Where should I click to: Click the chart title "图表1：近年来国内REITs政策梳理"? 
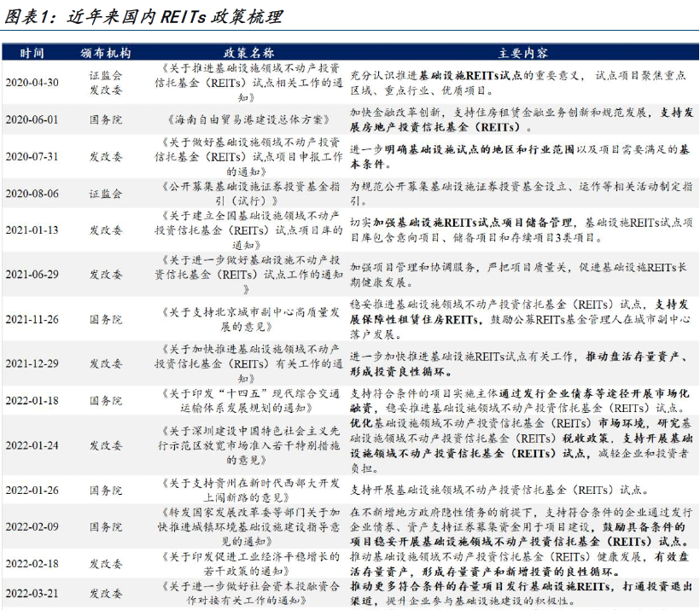pyautogui.click(x=143, y=16)
